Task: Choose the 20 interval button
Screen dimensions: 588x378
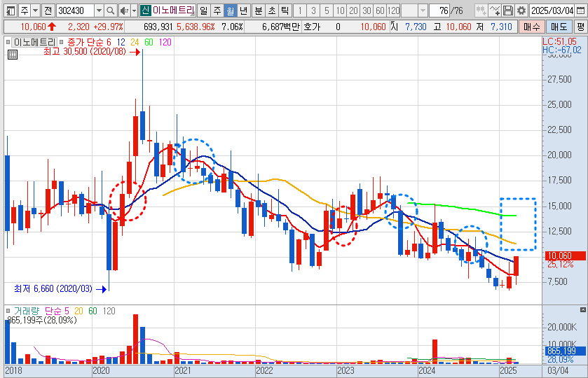Action: (x=353, y=10)
